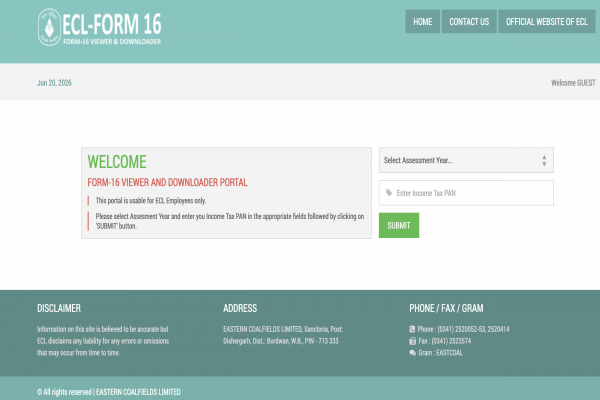Viewport: 600px width, 400px height.
Task: Click the date text Jun 20, 2026
Action: click(54, 83)
